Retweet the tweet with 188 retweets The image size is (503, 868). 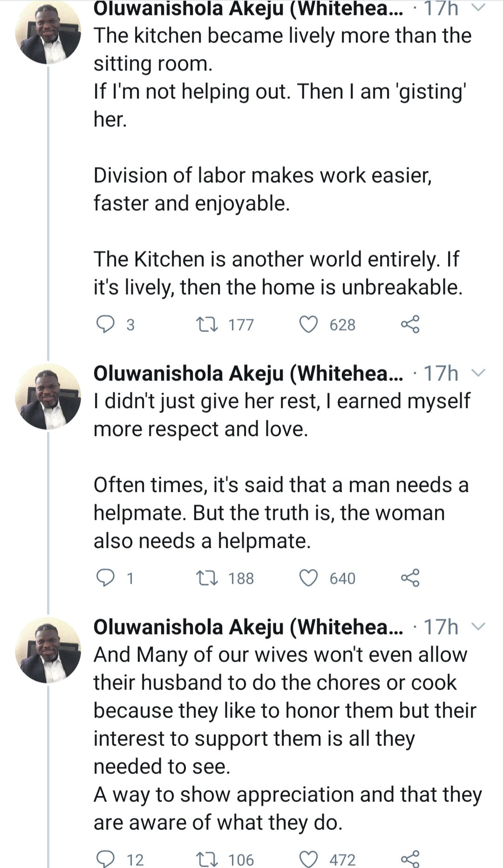[x=207, y=578]
